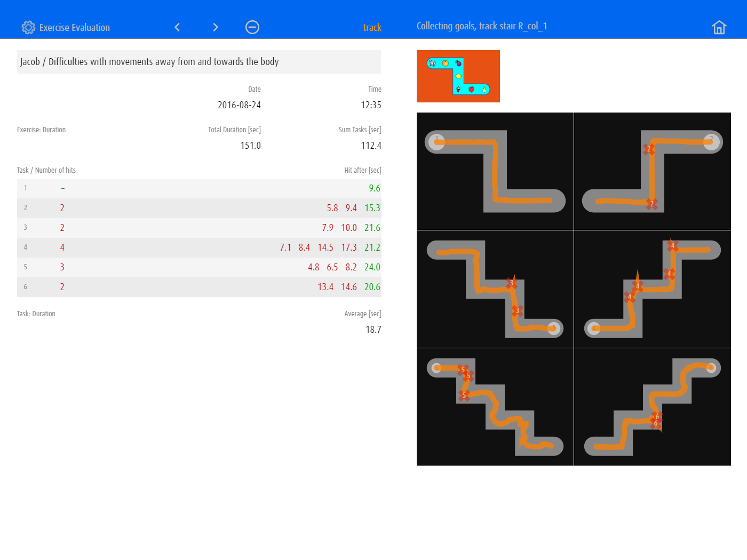Click the circled minus icon
This screenshot has width=747, height=560.
252,27
